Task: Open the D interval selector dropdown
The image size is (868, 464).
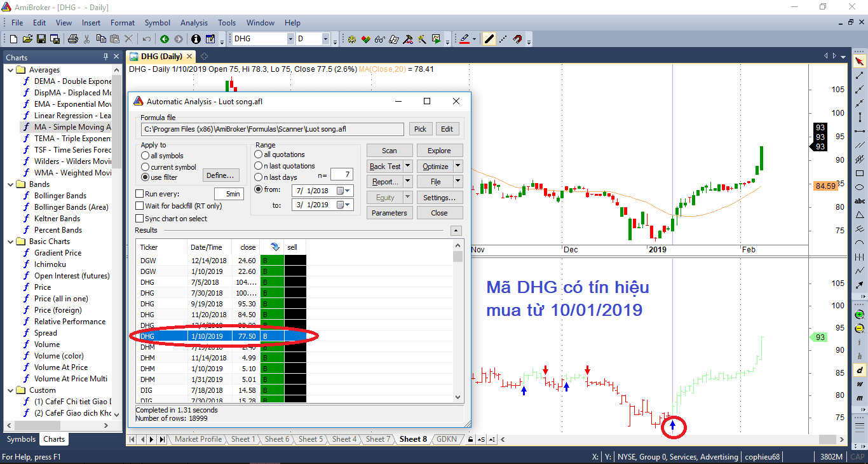Action: click(x=325, y=39)
